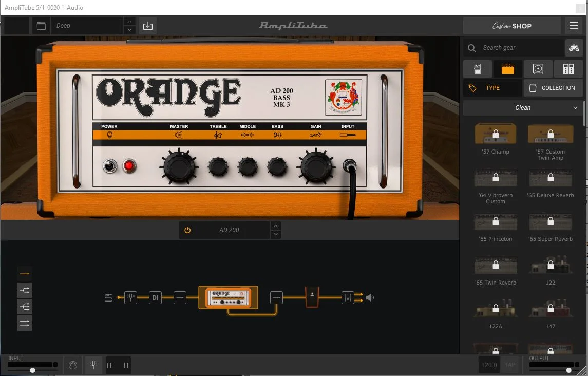Screen dimensions: 588x376
Task: Click the tuner icon in signal chain
Action: click(130, 297)
